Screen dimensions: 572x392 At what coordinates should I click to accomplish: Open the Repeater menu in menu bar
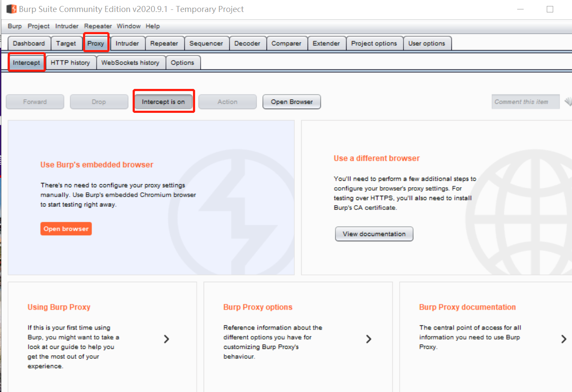98,26
